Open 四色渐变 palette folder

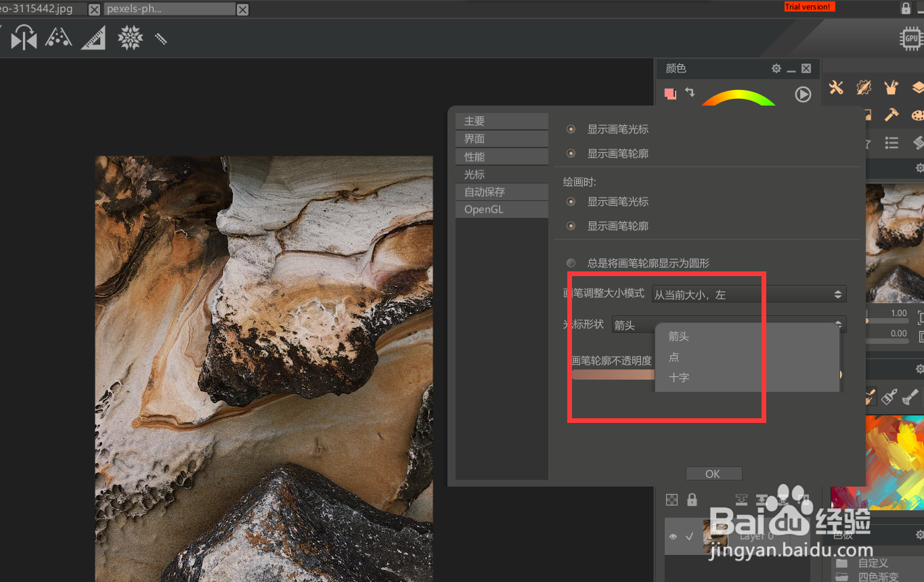point(877,577)
